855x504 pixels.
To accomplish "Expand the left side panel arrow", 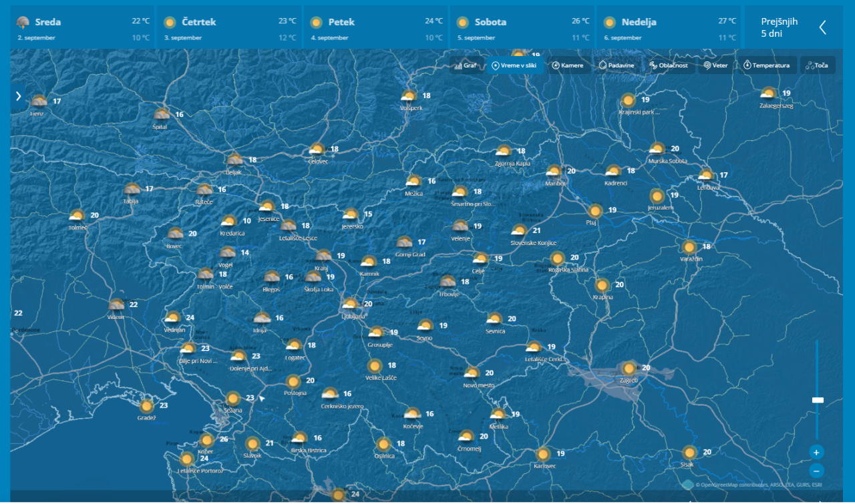I will click(18, 96).
